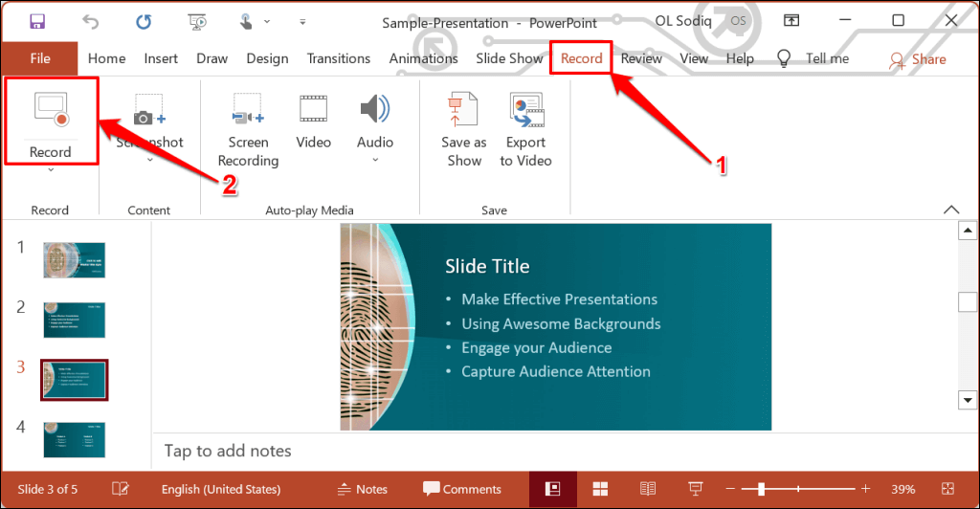The image size is (980, 509).
Task: Open the File menu button
Action: 40,58
